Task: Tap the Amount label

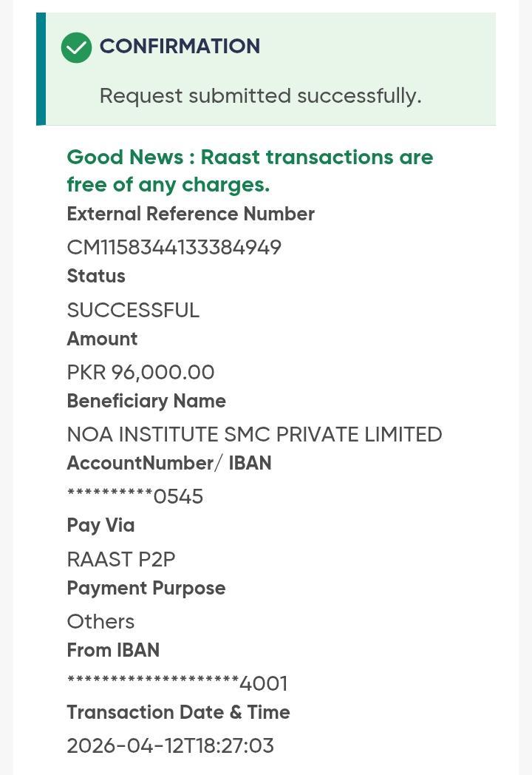Action: tap(102, 339)
